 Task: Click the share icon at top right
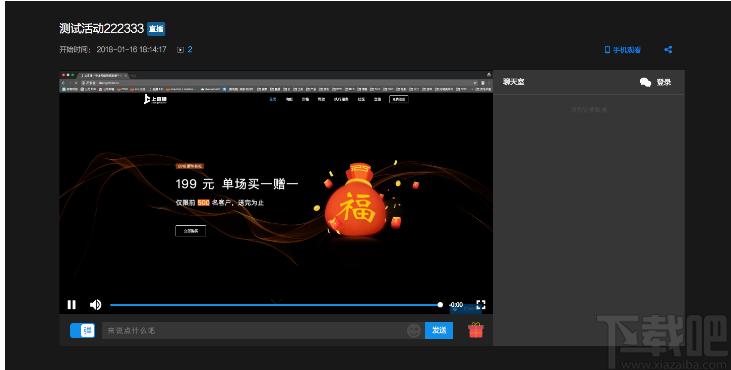(x=668, y=49)
